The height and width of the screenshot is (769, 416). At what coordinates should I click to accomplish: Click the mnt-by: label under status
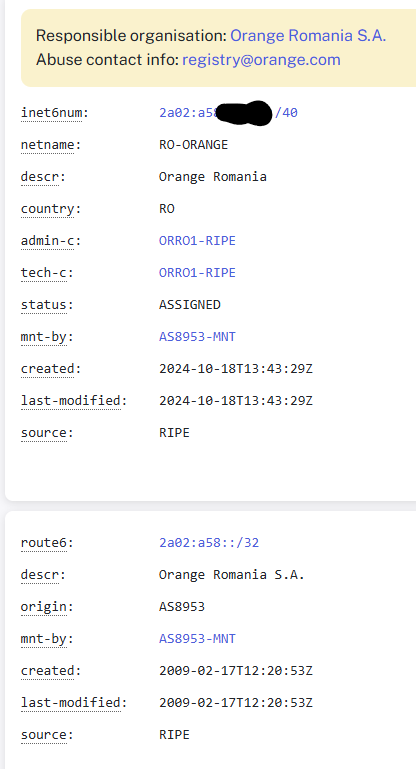(x=47, y=337)
